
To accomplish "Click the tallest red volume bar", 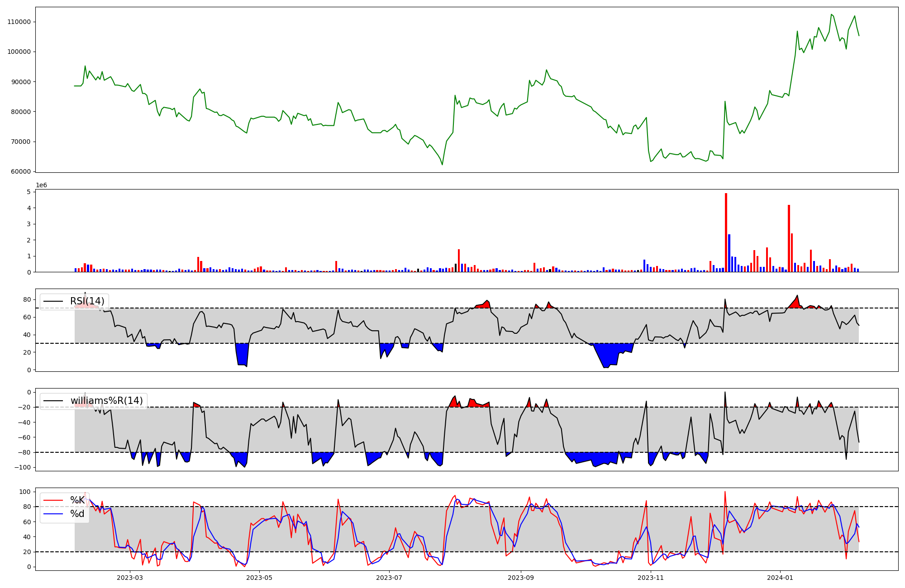I will pos(726,233).
